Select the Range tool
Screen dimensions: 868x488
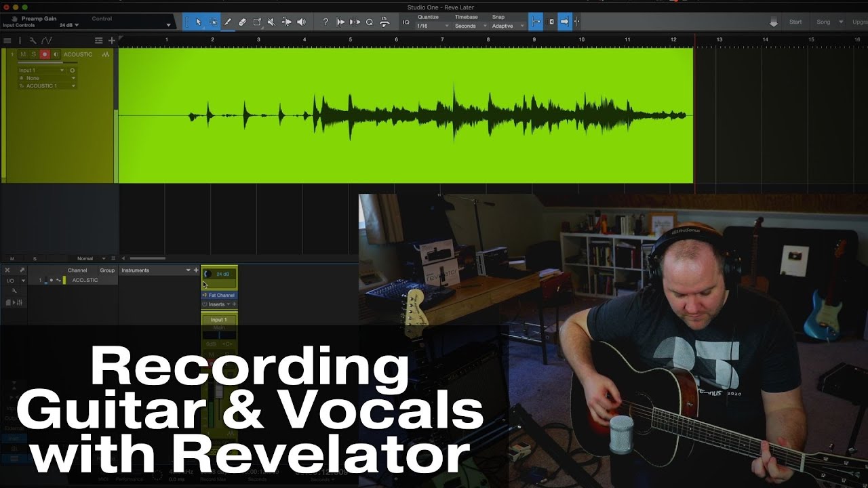click(x=213, y=22)
